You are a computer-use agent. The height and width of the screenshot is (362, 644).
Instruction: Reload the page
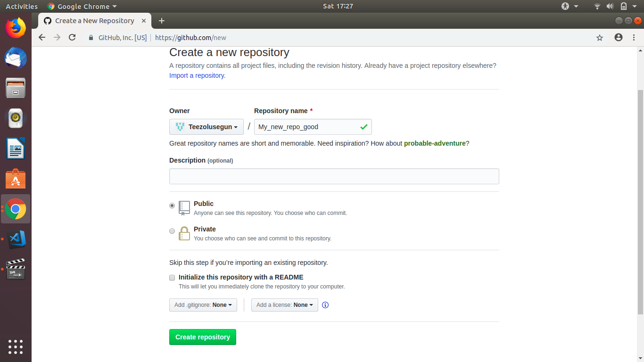(x=72, y=37)
